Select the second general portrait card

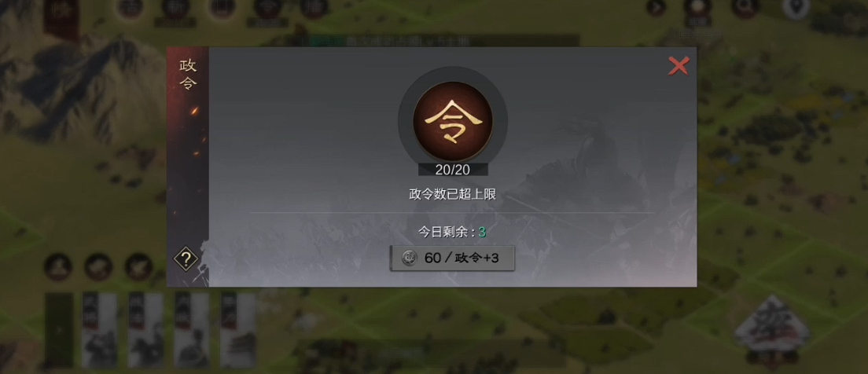click(145, 330)
